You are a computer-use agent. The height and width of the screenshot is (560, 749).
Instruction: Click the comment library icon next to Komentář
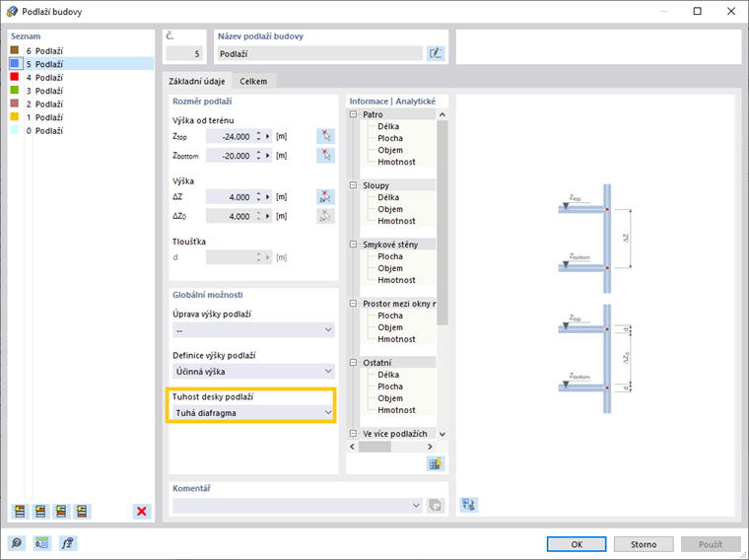[x=436, y=505]
